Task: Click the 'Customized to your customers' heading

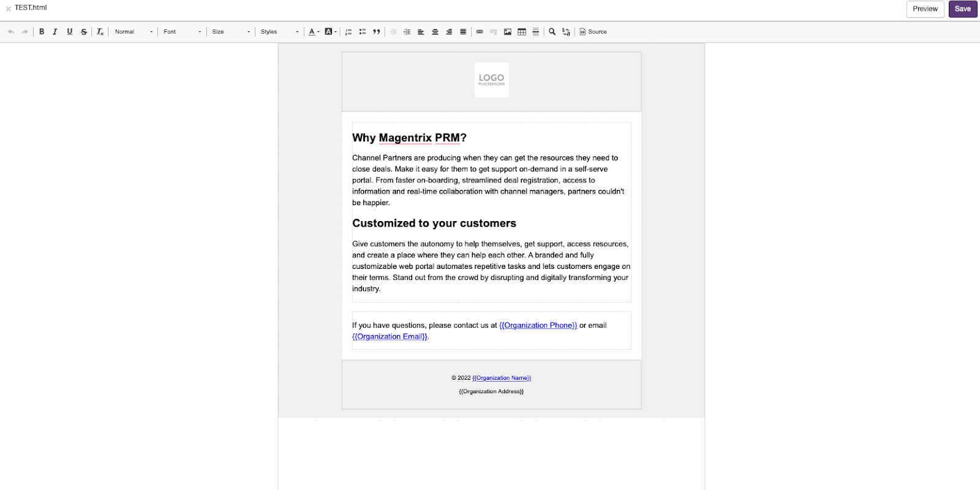Action: coord(434,224)
